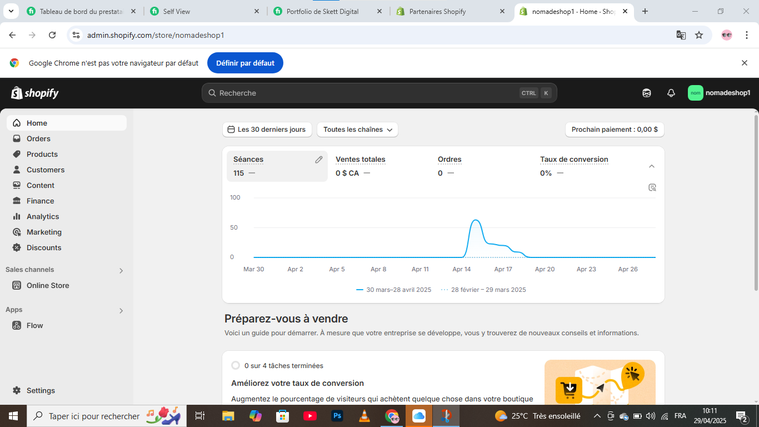
Task: Click 'Améliorez votre taux de conversion' heading
Action: click(297, 383)
